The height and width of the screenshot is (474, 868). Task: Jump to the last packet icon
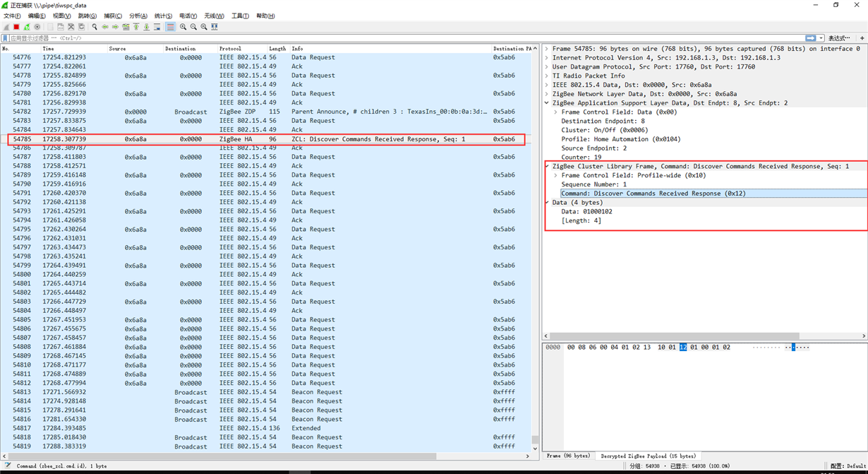(146, 27)
